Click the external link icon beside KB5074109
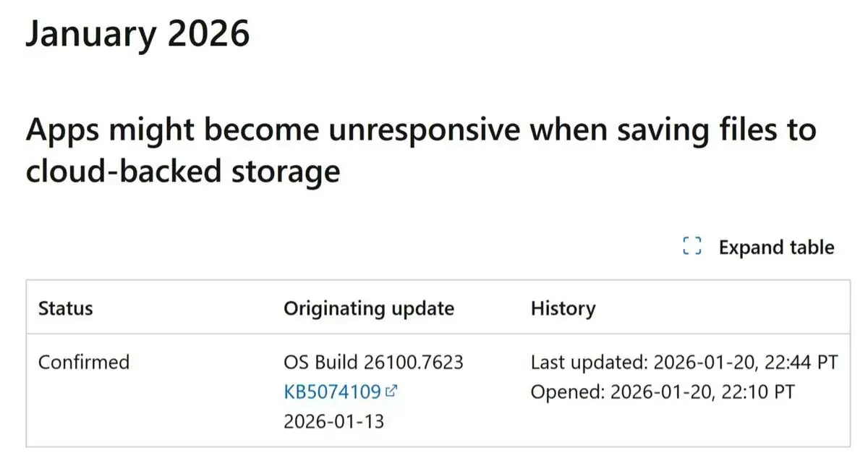 pos(390,391)
